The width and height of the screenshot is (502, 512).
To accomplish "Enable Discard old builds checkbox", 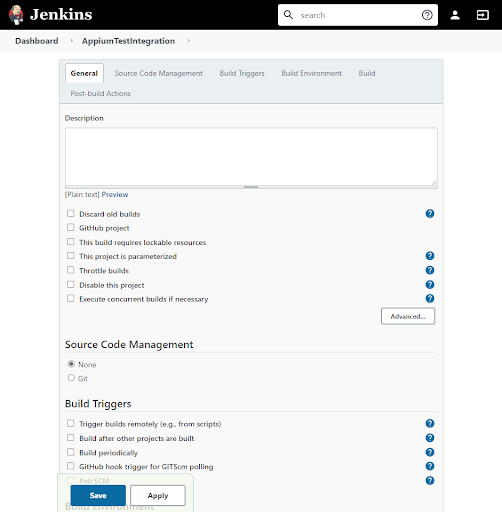I will tap(70, 213).
